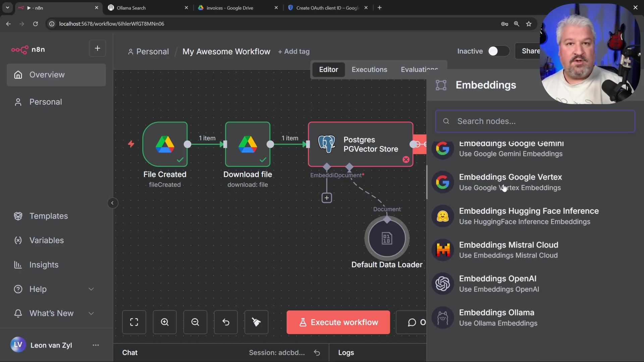This screenshot has height=362, width=644.
Task: Switch to the Executions tab
Action: (x=369, y=69)
